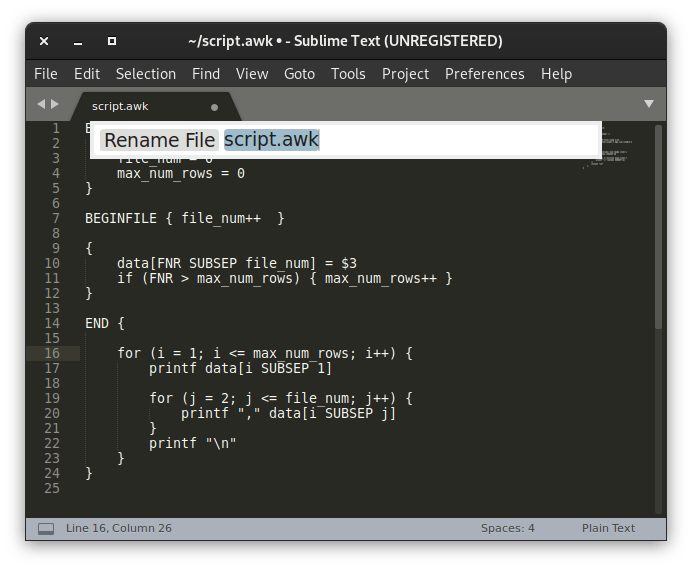The image size is (692, 569).
Task: Click the 'data[FNR SUBSEP file_num] = $3' line
Action: pos(237,264)
